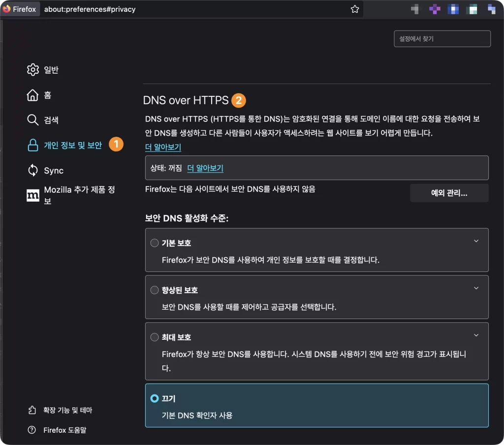Select the 끄기 radio button

(x=155, y=398)
